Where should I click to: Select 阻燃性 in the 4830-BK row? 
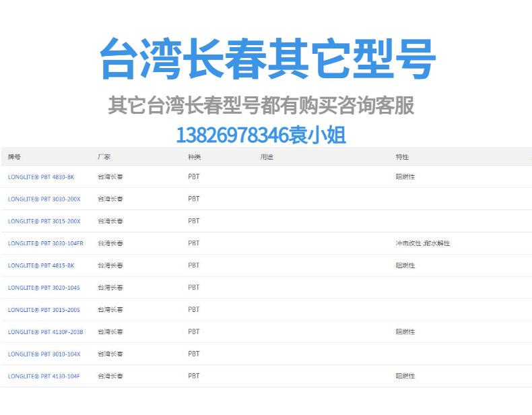[x=405, y=177]
